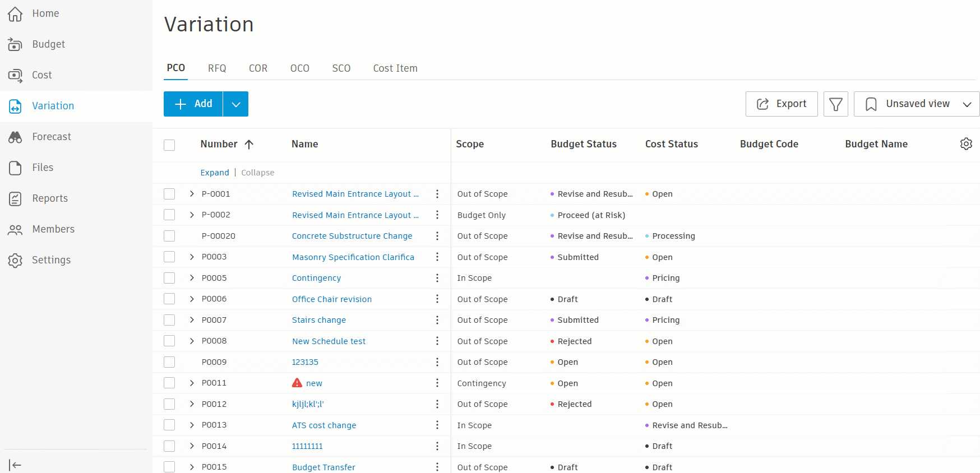
Task: Open the Home icon in sidebar
Action: (15, 13)
